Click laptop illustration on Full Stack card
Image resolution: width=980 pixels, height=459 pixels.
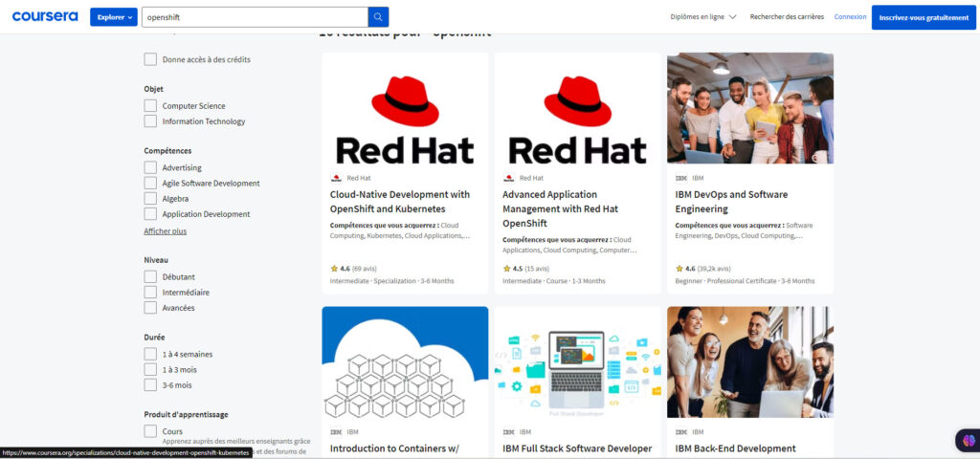(577, 362)
